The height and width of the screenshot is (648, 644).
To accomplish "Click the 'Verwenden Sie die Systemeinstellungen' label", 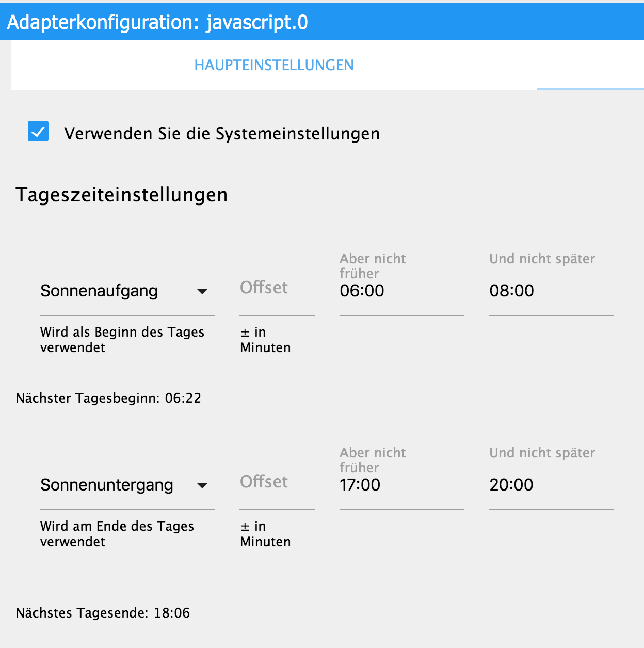I will coord(222,134).
